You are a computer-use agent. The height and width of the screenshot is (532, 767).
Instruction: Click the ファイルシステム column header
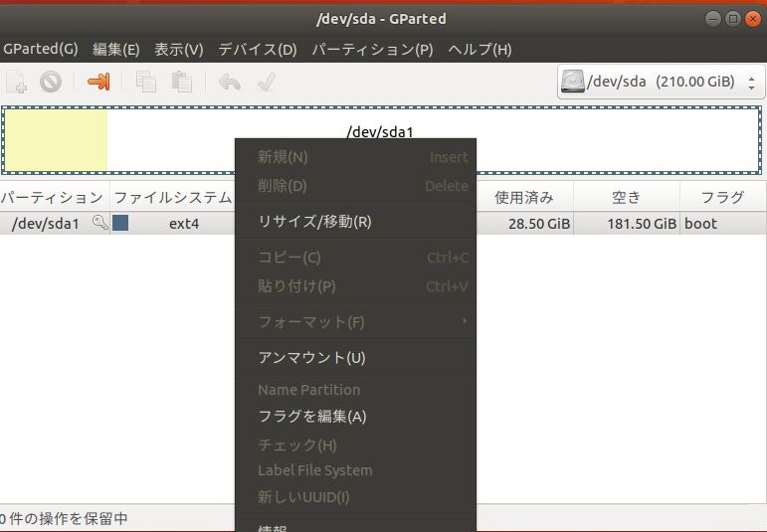(x=173, y=197)
